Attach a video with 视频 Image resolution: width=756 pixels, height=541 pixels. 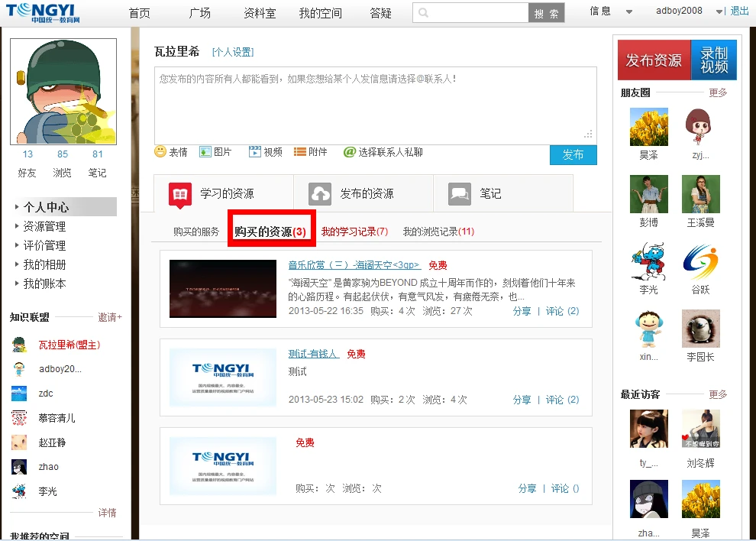[266, 152]
